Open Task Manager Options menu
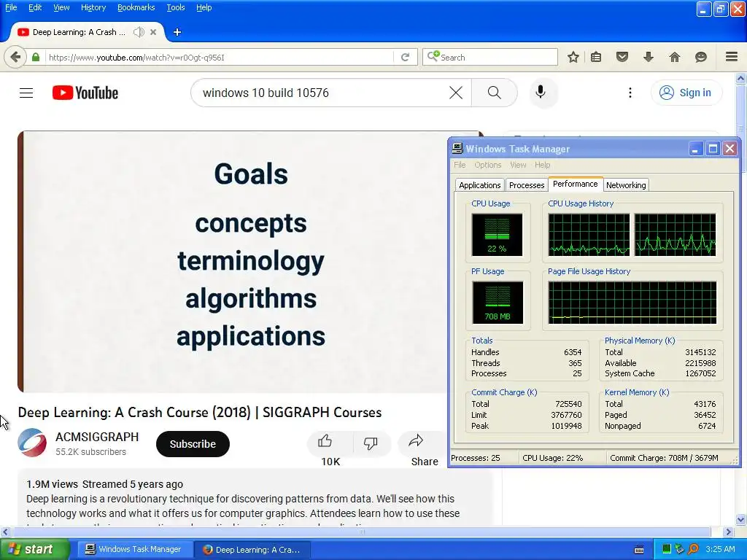This screenshot has width=747, height=560. point(487,165)
